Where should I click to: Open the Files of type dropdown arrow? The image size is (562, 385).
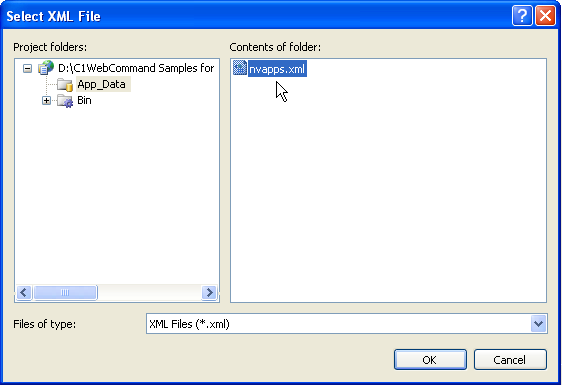pos(538,324)
